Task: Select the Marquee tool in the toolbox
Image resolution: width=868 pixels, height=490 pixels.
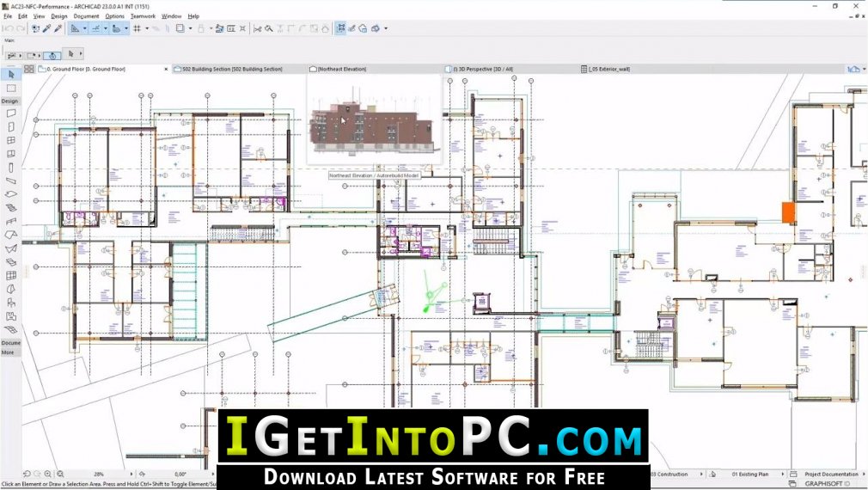Action: 11,88
